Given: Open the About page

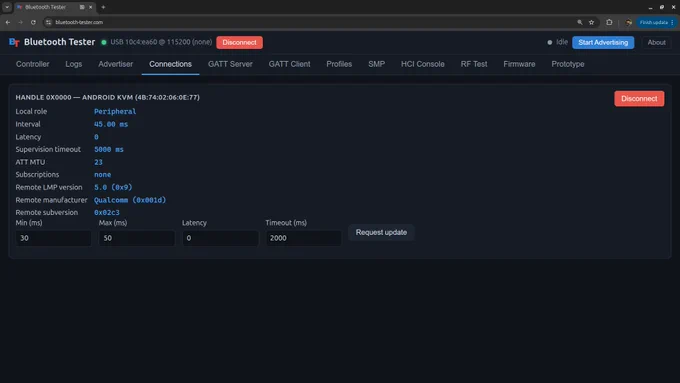Looking at the screenshot, I should (656, 43).
